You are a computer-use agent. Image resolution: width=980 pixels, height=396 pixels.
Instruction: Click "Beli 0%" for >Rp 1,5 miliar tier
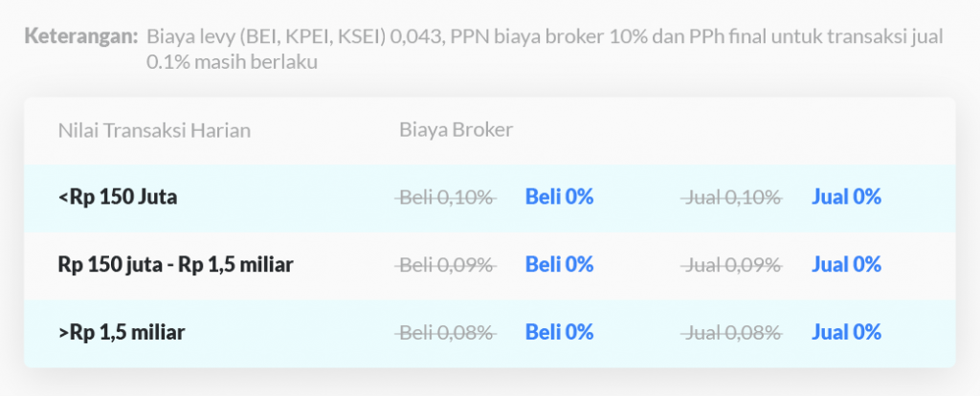(559, 332)
